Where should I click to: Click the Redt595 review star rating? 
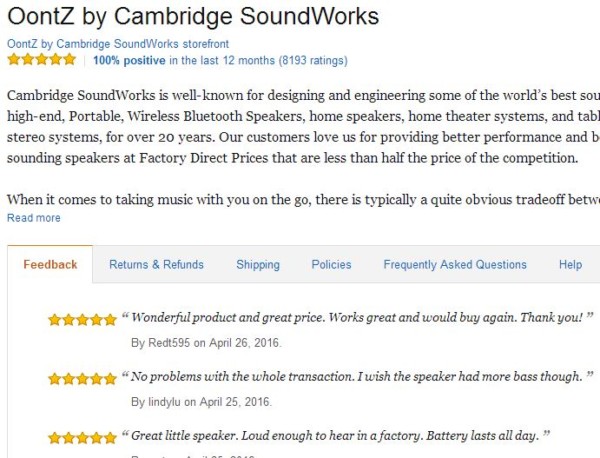pos(82,320)
